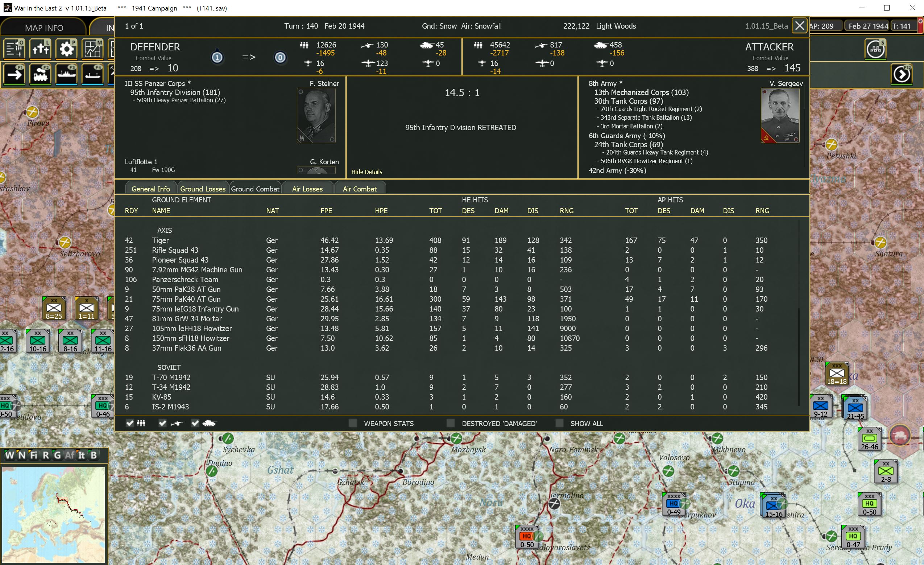Open the metrics chart icon (M)

click(93, 49)
